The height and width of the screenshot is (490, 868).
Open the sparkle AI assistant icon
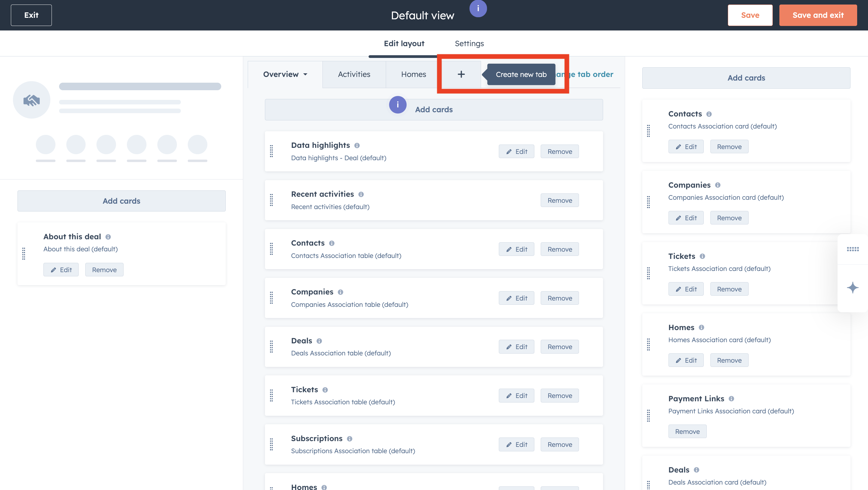point(853,288)
